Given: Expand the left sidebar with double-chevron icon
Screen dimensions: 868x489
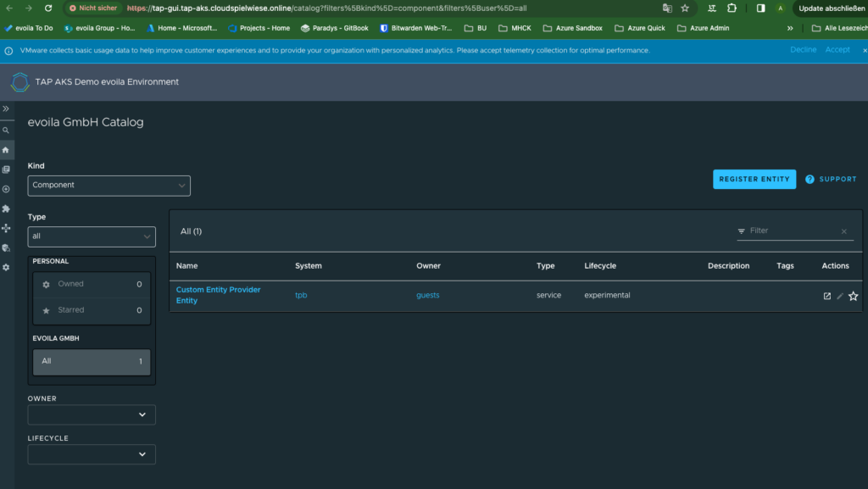Looking at the screenshot, I should [x=6, y=109].
